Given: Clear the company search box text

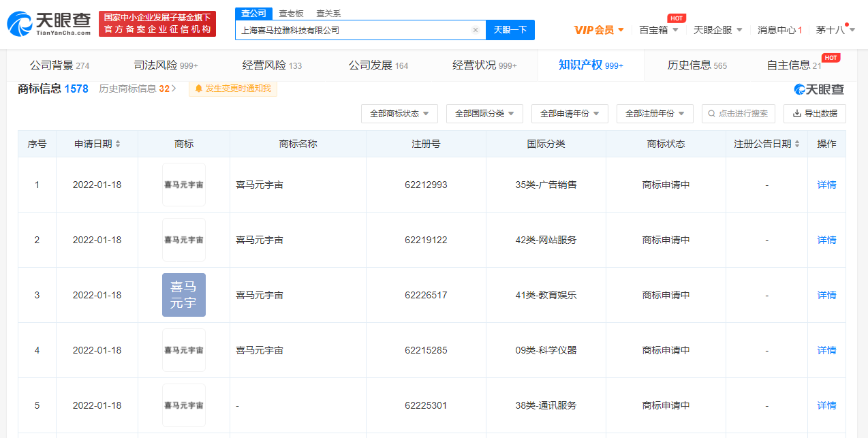Looking at the screenshot, I should point(475,30).
